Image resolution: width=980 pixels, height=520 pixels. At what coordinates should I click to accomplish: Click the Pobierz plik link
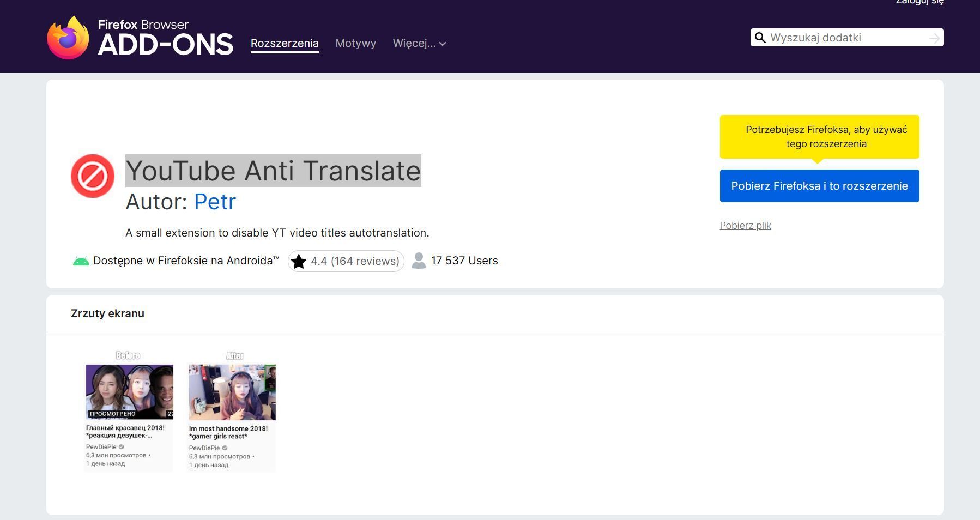[x=745, y=226]
